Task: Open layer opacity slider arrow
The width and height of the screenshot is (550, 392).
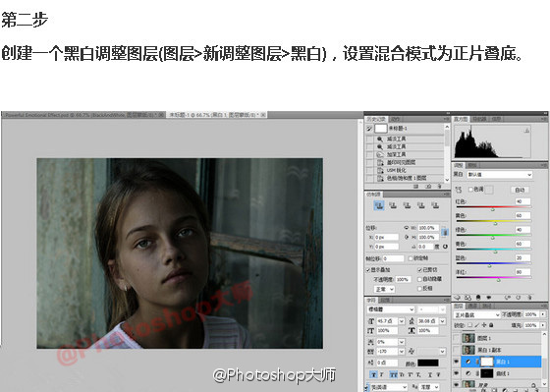Action: tap(542, 314)
